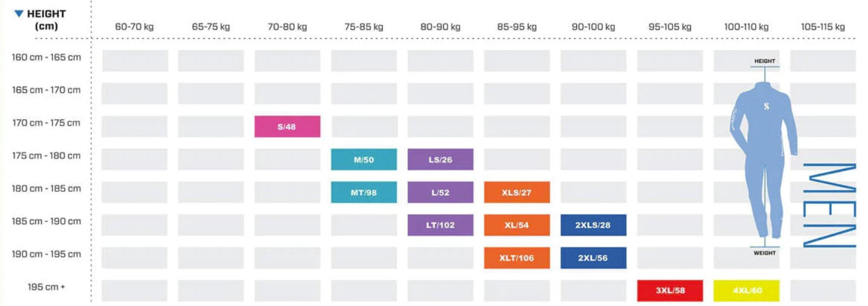Click the blue wetsuit figure illustration
The width and height of the screenshot is (868, 306).
764,157
